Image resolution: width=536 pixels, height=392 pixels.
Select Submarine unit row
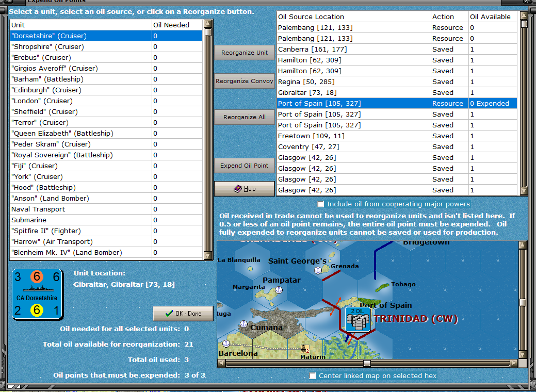pos(106,220)
